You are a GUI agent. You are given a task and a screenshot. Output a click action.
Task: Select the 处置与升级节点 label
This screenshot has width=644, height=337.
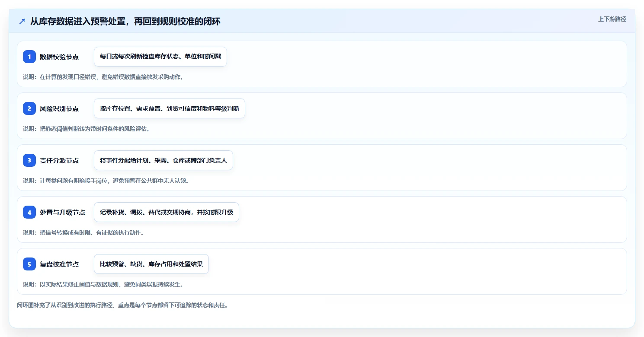(x=62, y=212)
